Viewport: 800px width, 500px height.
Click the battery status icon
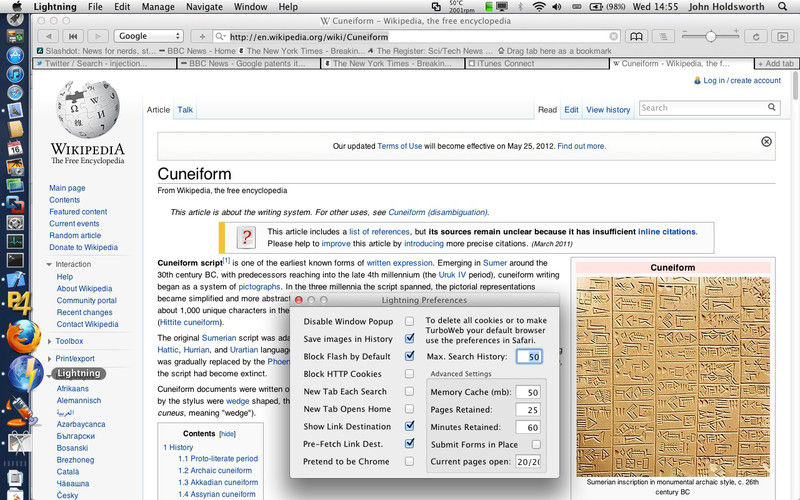click(595, 7)
